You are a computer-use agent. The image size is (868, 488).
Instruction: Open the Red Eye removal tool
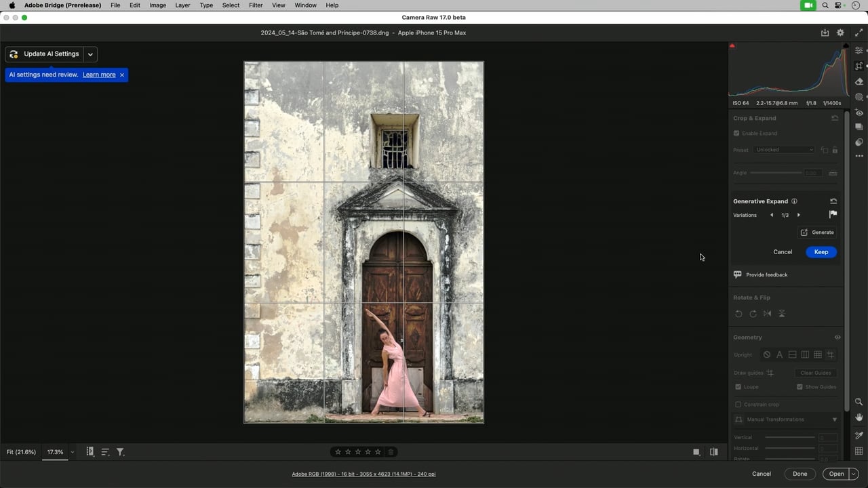(859, 113)
